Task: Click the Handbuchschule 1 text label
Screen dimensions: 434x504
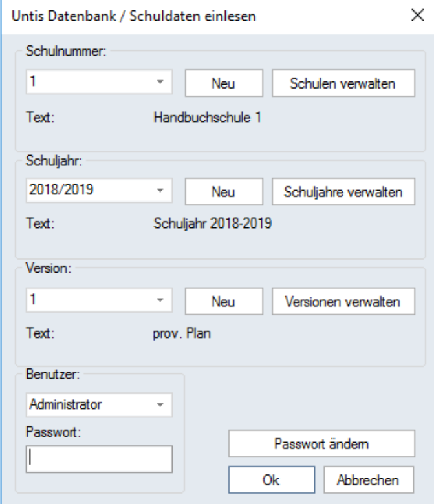Action: click(207, 118)
